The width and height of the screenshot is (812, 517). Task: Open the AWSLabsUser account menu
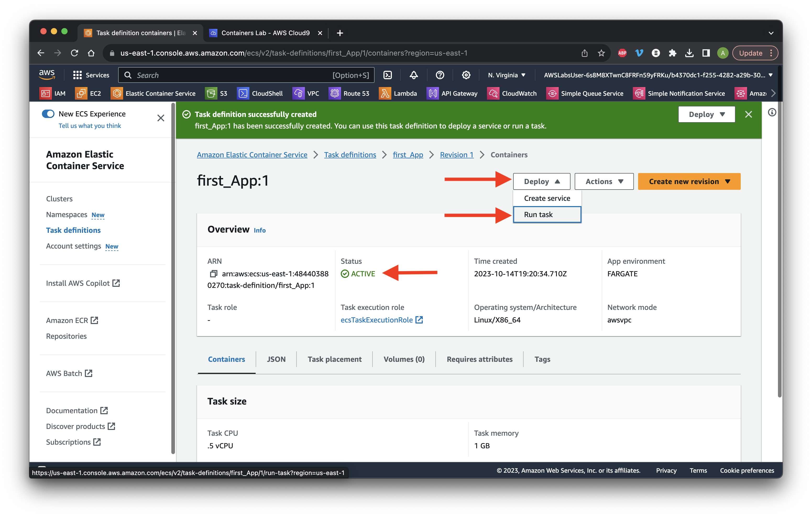(x=658, y=75)
